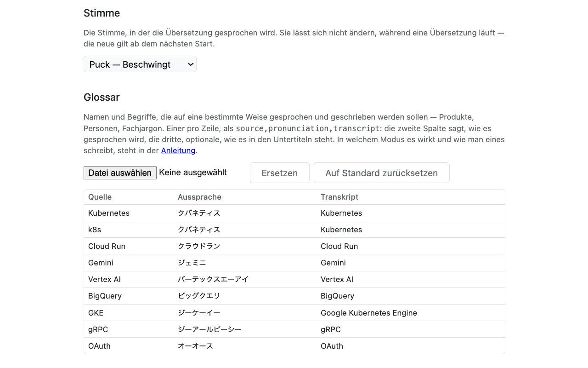Click the Cloud Run transcript cell
The width and height of the screenshot is (588, 368).
click(x=411, y=246)
